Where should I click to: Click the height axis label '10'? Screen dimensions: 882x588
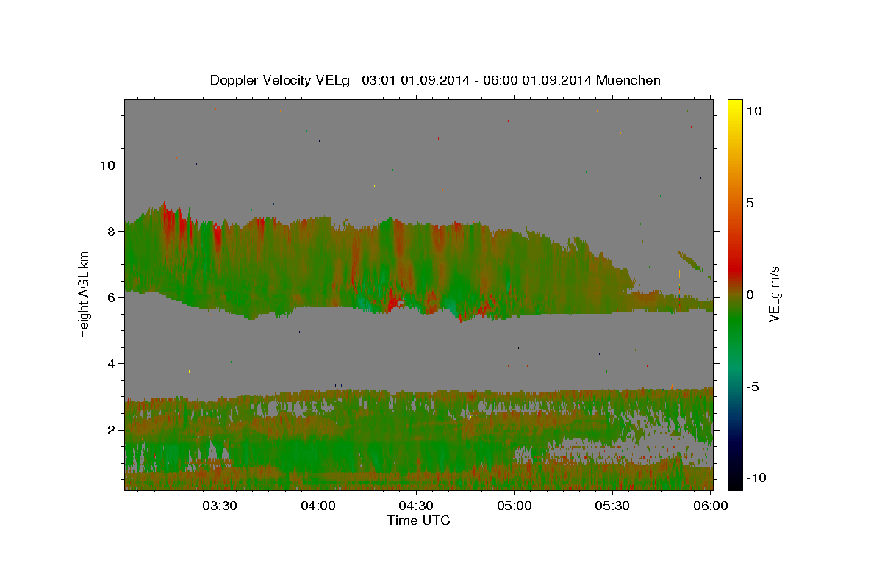point(107,165)
